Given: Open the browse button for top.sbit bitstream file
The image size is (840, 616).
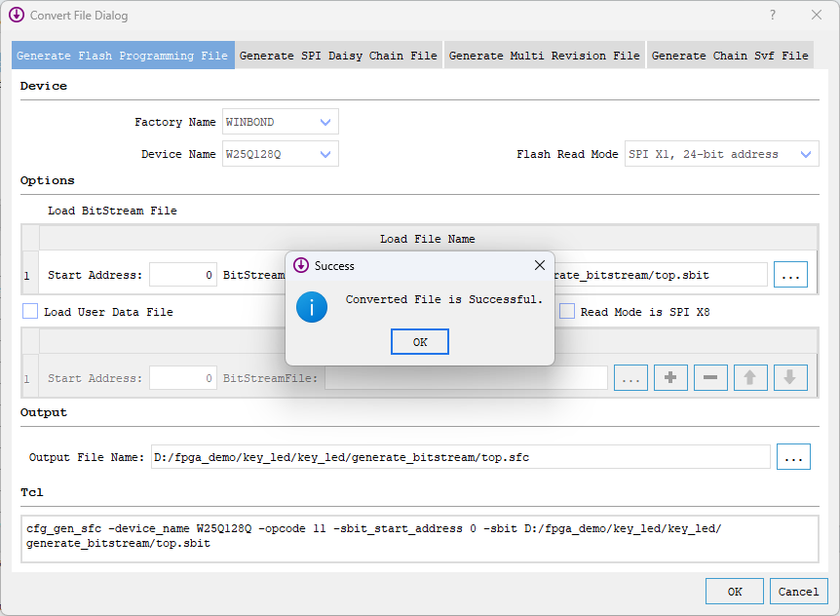Looking at the screenshot, I should [790, 274].
